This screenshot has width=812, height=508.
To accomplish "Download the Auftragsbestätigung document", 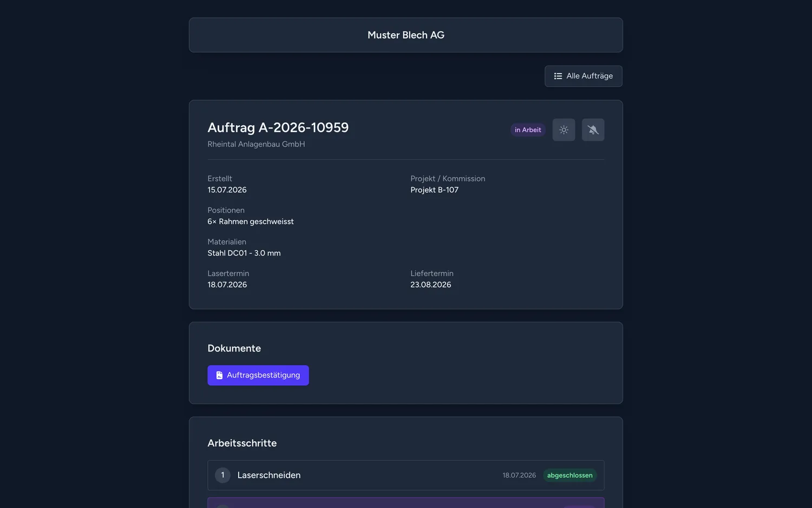I will click(x=258, y=375).
